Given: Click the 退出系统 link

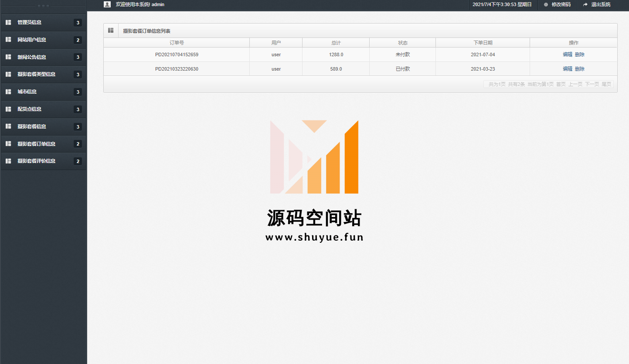Looking at the screenshot, I should [601, 5].
